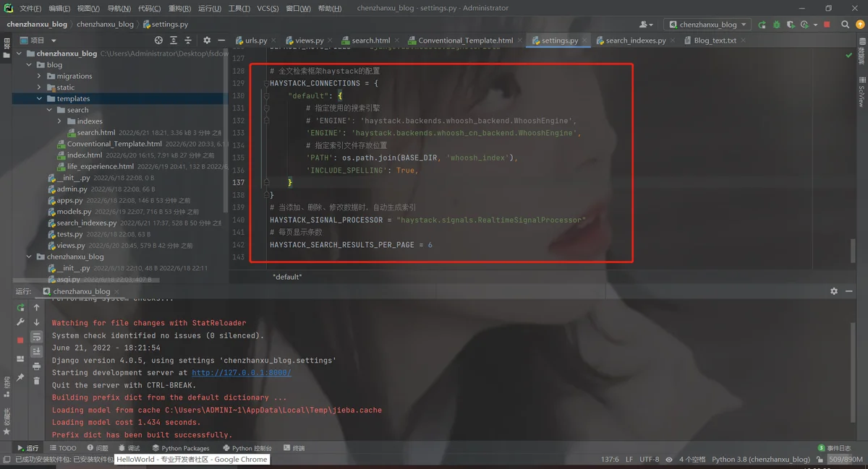
Task: Collapse the root chenzhanxu_blog project node
Action: tap(20, 53)
